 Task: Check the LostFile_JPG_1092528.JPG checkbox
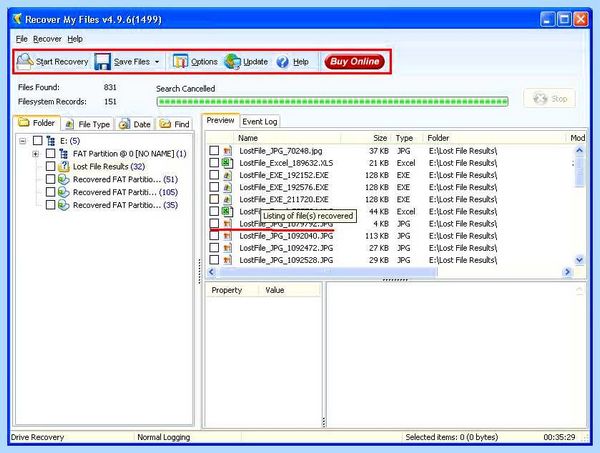point(214,260)
